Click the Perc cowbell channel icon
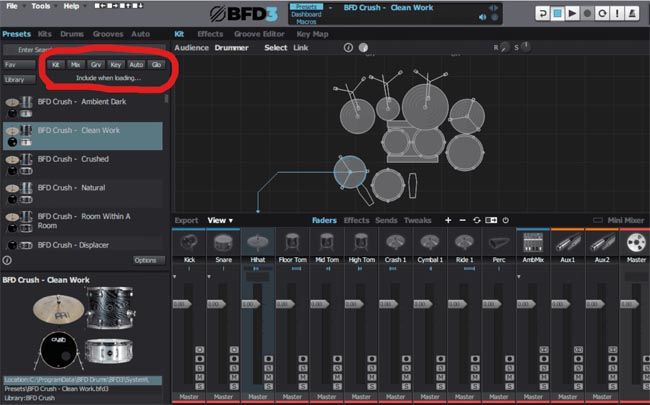This screenshot has width=650, height=405. coord(499,243)
